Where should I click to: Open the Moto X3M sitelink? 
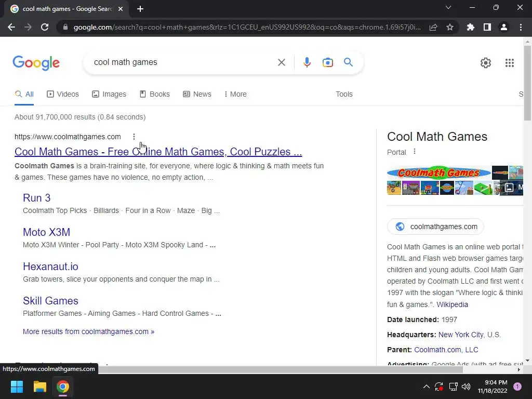[x=46, y=232]
